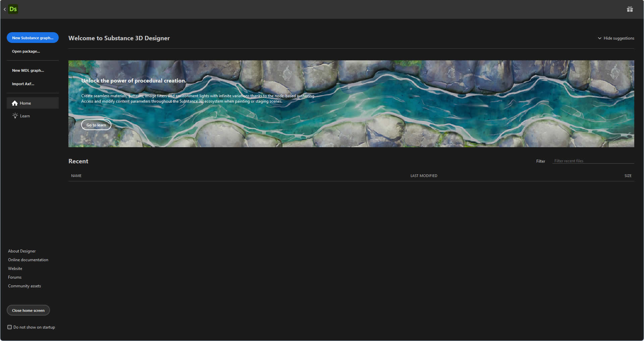644x341 pixels.
Task: Open the Community assets link
Action: click(24, 286)
